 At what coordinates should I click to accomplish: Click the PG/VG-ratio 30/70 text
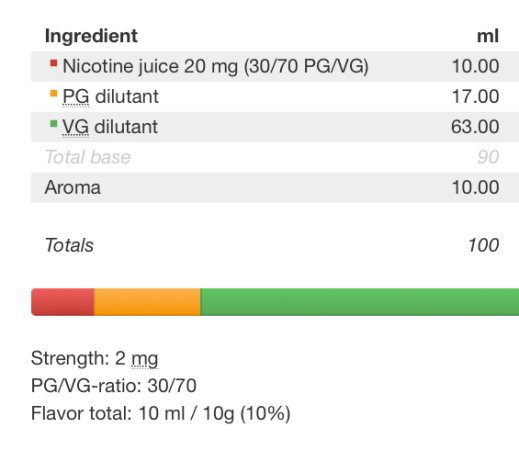[114, 386]
